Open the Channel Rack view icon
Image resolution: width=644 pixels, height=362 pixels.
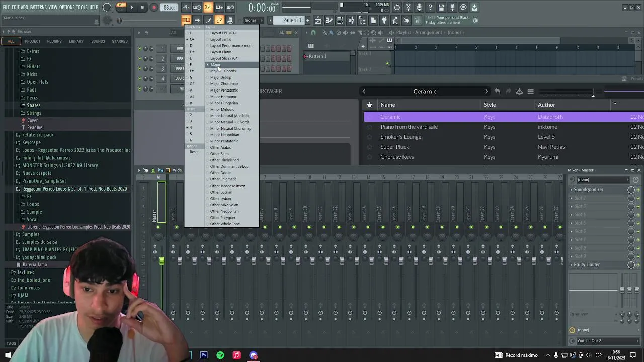tap(340, 20)
